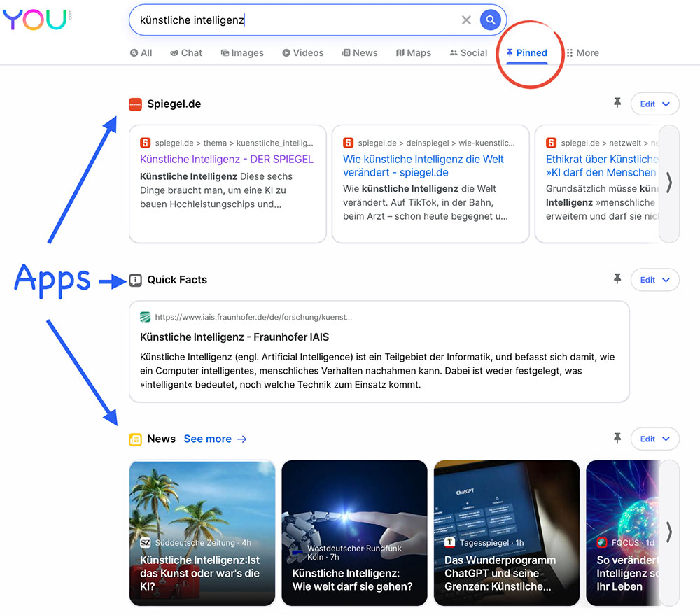The width and height of the screenshot is (700, 615).
Task: Show next news cards with arrow
Action: pos(668,533)
